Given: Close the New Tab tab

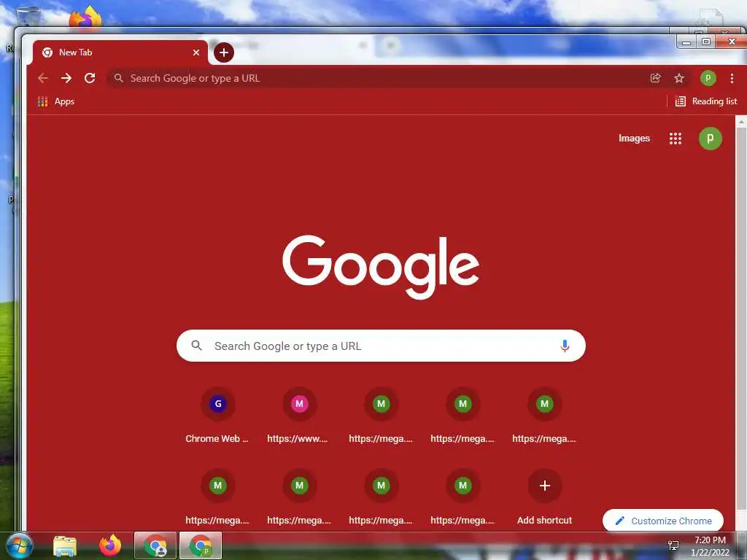Looking at the screenshot, I should tap(196, 52).
